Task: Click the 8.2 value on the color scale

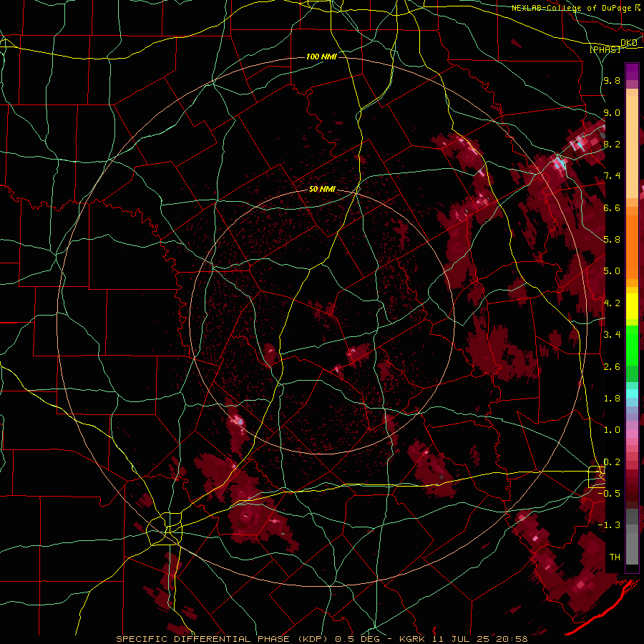Action: pos(612,144)
